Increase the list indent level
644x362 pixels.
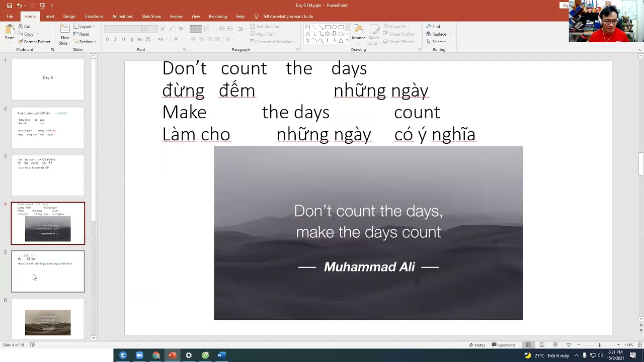point(230,29)
